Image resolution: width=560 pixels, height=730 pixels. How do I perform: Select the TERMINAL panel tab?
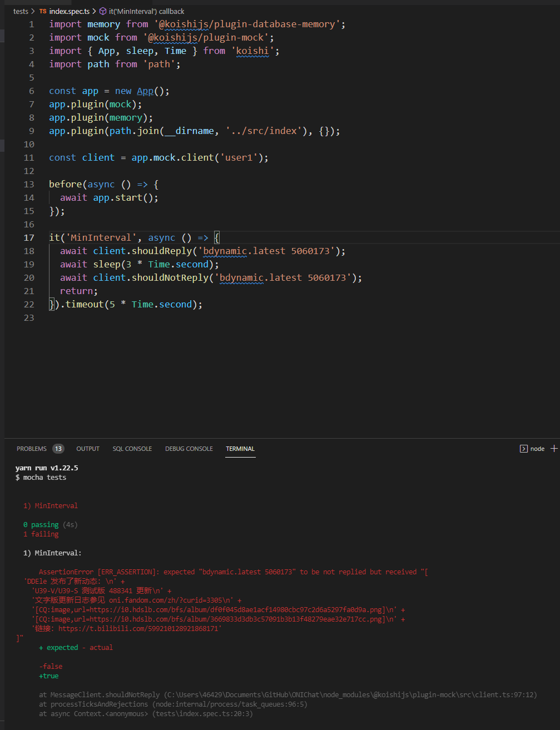[x=240, y=449]
